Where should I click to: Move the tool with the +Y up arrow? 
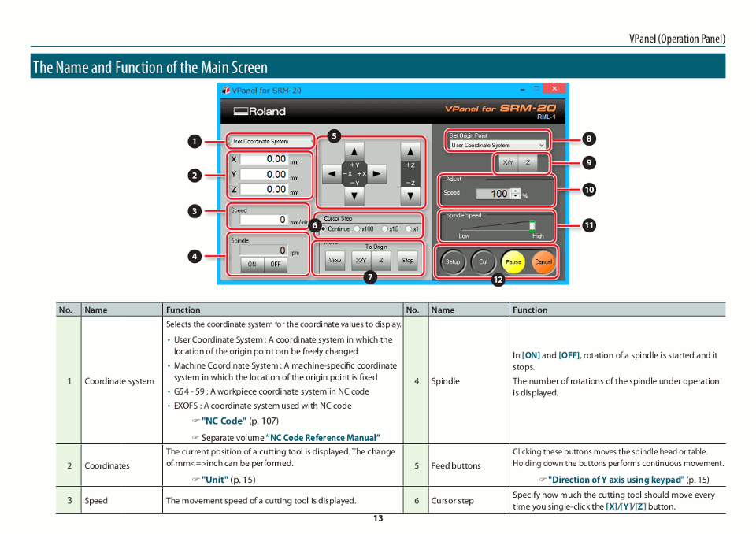click(x=354, y=151)
